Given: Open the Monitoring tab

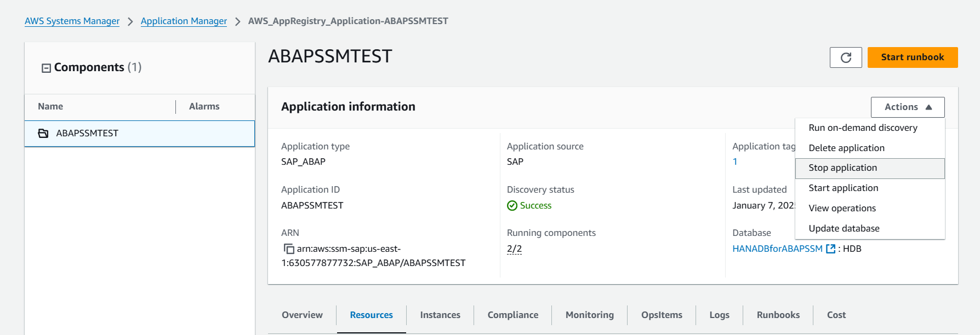Looking at the screenshot, I should [589, 315].
